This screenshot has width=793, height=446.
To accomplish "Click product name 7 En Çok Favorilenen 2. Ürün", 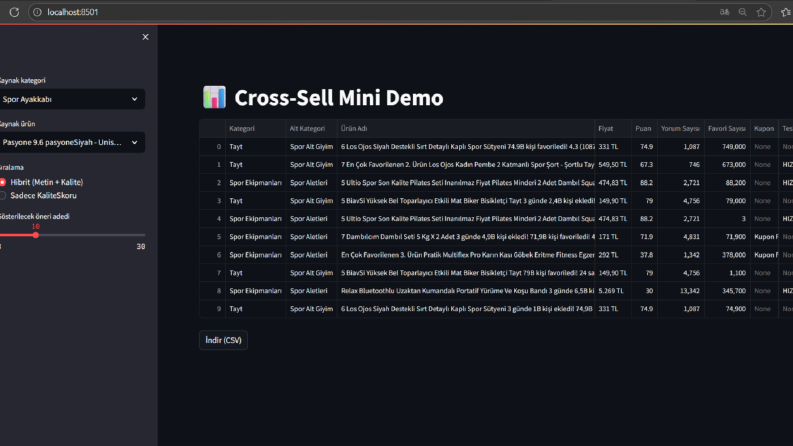I will coord(466,165).
